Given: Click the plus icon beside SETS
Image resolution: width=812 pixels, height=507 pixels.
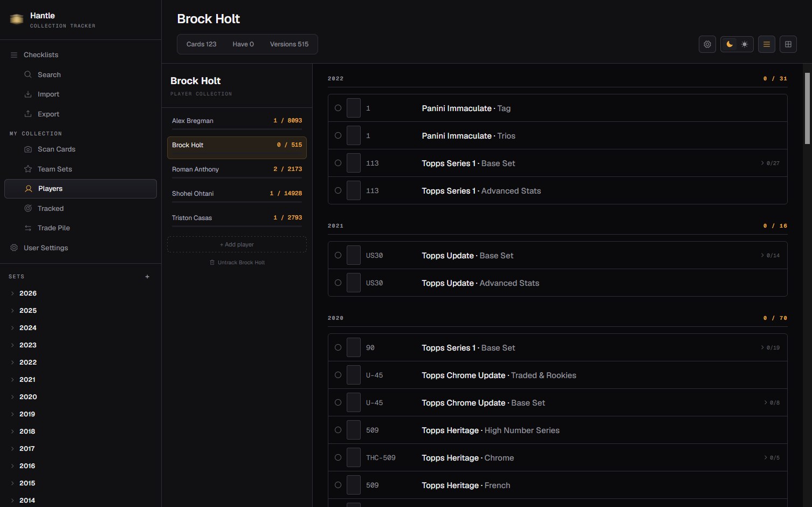Looking at the screenshot, I should [147, 277].
